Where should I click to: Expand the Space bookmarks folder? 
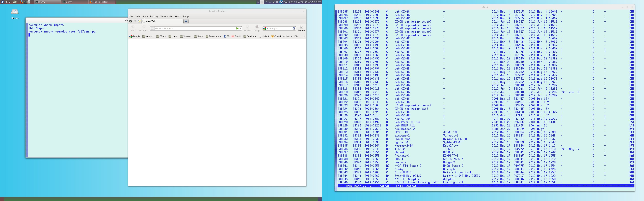coord(186,37)
